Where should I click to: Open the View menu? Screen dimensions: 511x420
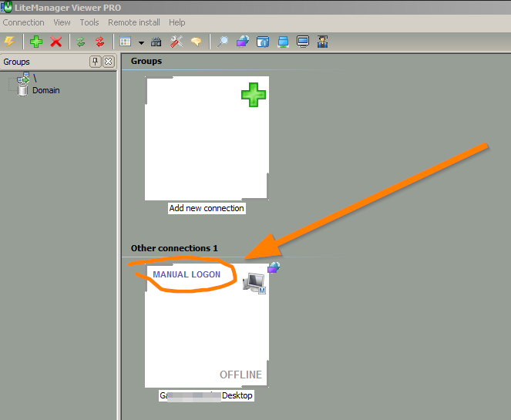point(62,22)
